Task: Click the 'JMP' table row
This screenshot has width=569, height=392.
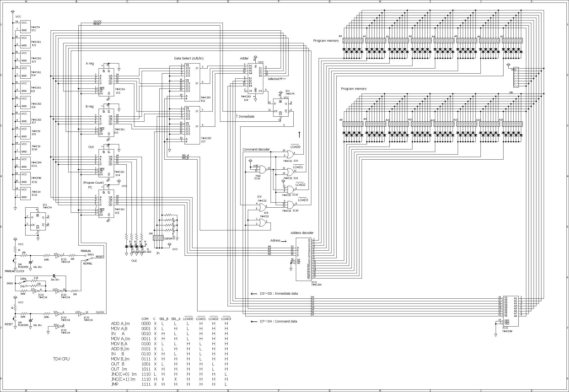Action: tap(170, 384)
